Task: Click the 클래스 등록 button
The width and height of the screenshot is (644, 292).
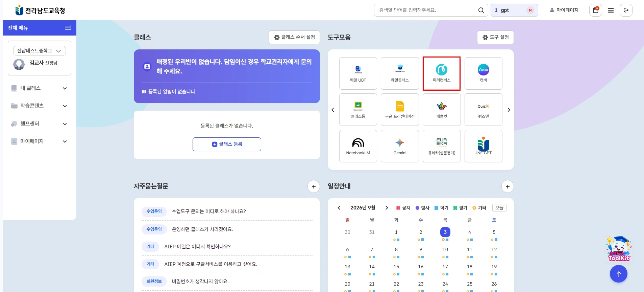Action: [227, 144]
